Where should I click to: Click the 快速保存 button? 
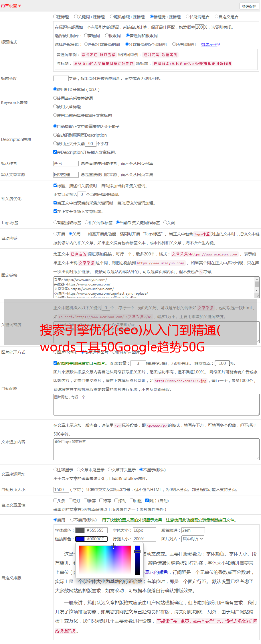(249, 6)
